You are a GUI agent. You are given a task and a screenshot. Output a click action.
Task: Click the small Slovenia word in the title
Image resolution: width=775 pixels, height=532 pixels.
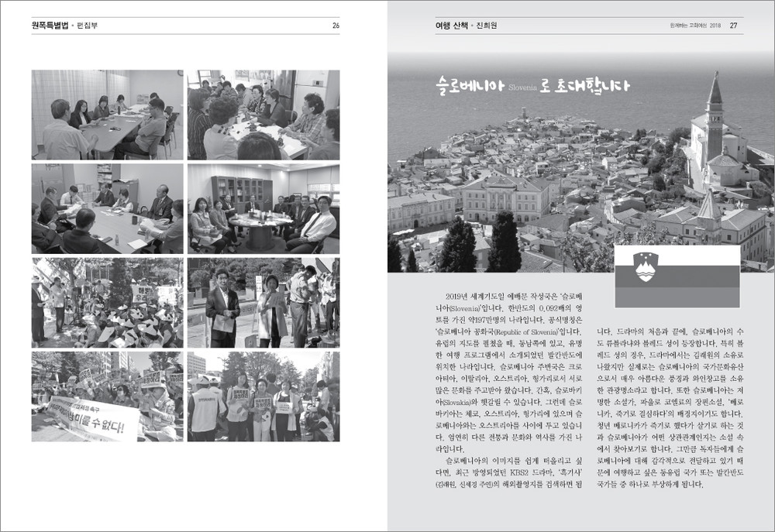(x=522, y=88)
